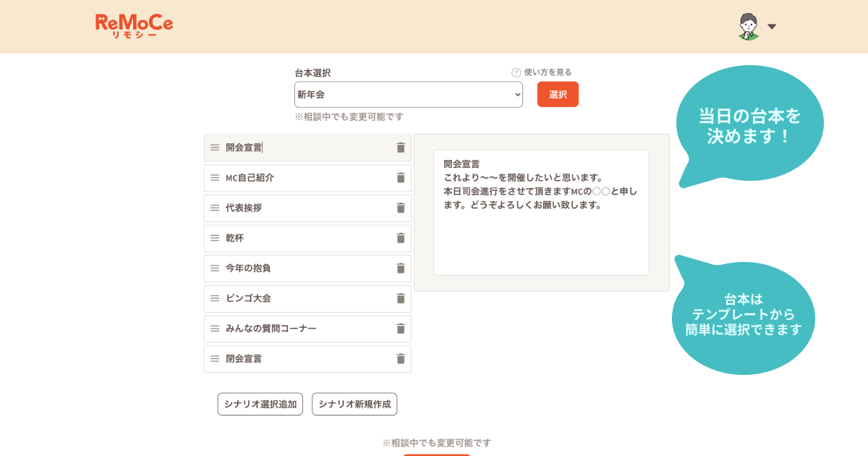Open the 台本選択 dropdown showing 新年会

coord(408,95)
